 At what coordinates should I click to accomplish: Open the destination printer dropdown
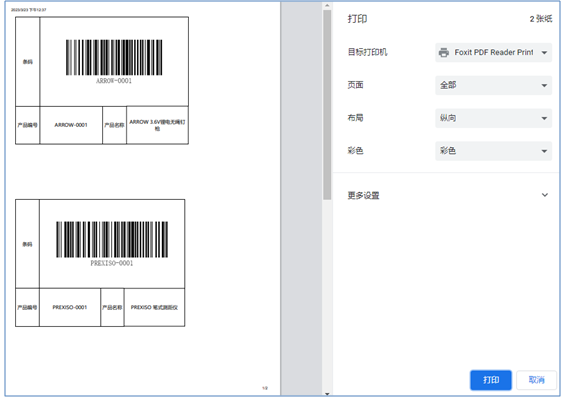coord(493,52)
